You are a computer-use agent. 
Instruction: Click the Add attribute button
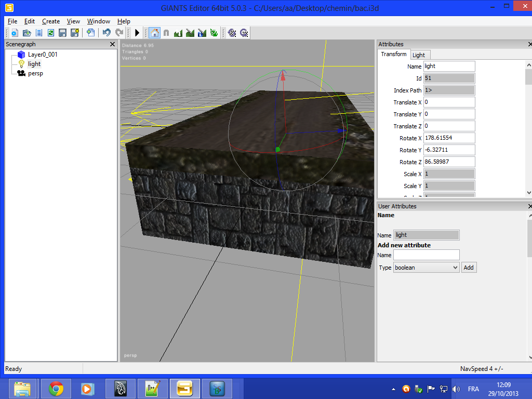pyautogui.click(x=469, y=268)
